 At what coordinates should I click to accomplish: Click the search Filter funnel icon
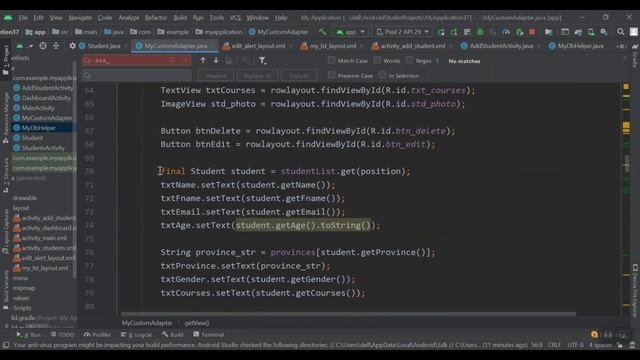click(x=262, y=60)
